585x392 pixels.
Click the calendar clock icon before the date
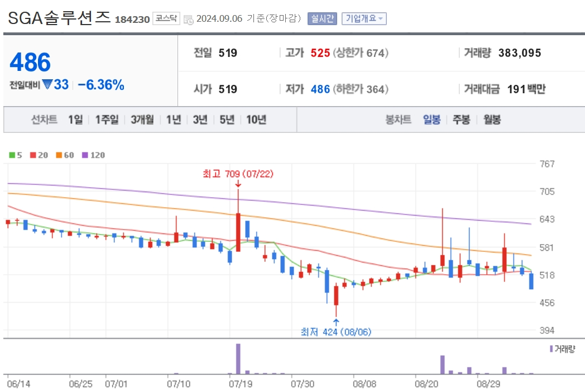pos(189,20)
